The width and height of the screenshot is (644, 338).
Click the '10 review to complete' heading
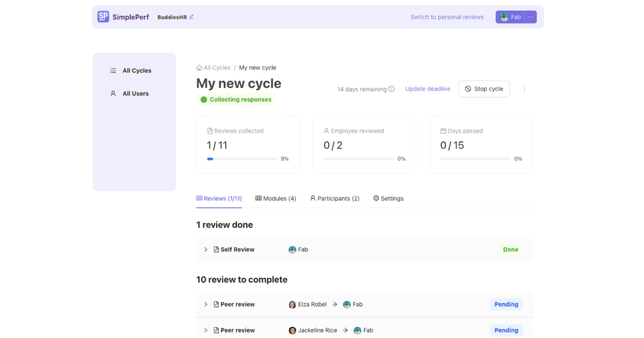pos(242,280)
